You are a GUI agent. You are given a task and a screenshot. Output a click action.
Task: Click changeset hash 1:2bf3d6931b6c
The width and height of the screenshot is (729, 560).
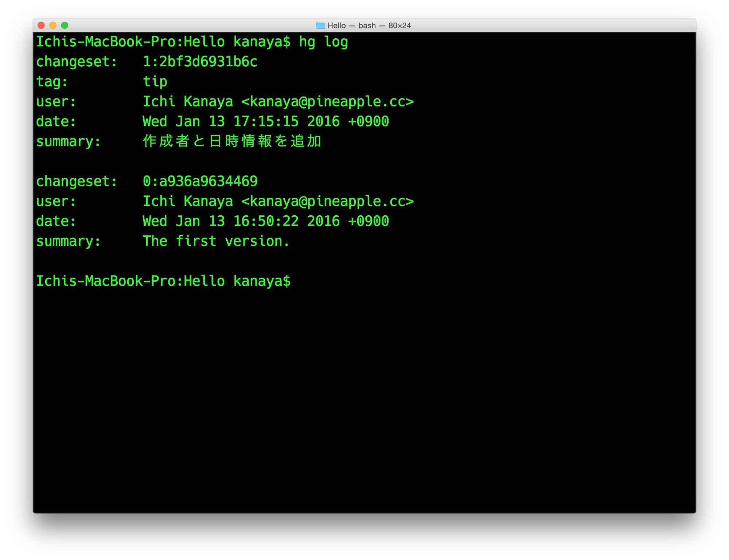200,62
